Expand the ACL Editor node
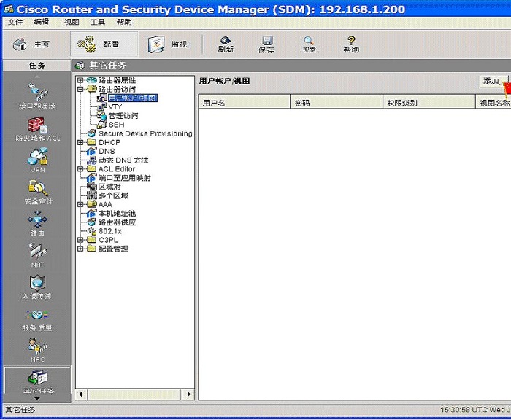 click(80, 169)
